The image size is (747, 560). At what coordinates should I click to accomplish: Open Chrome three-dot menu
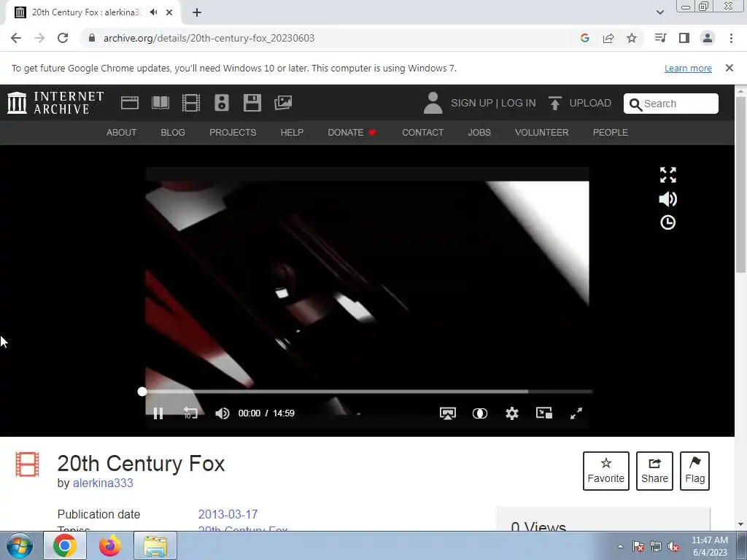click(x=731, y=38)
